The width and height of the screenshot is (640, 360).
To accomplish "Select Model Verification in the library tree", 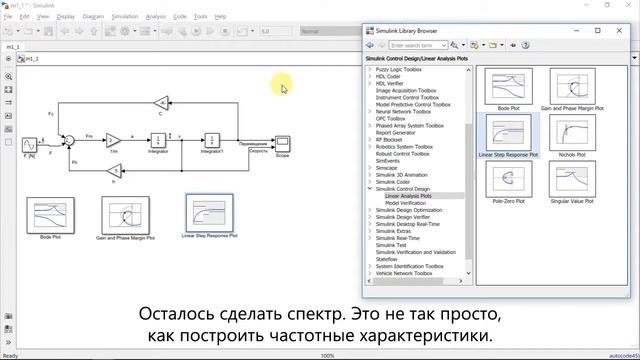I will pos(405,203).
